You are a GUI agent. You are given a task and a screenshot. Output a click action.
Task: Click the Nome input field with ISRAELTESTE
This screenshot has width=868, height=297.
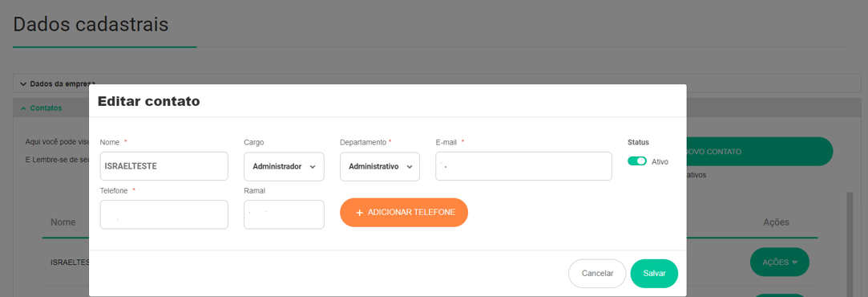point(164,166)
